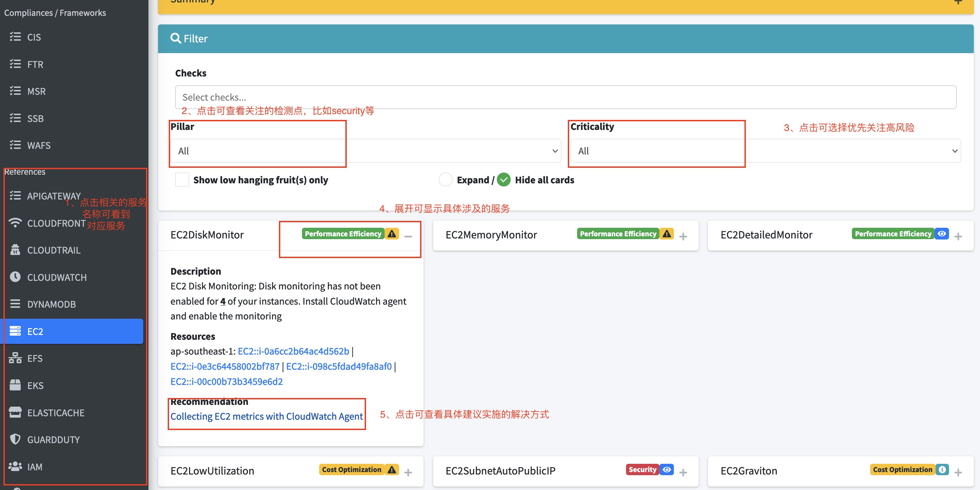
Task: Select the Expand radio button
Action: tap(445, 179)
